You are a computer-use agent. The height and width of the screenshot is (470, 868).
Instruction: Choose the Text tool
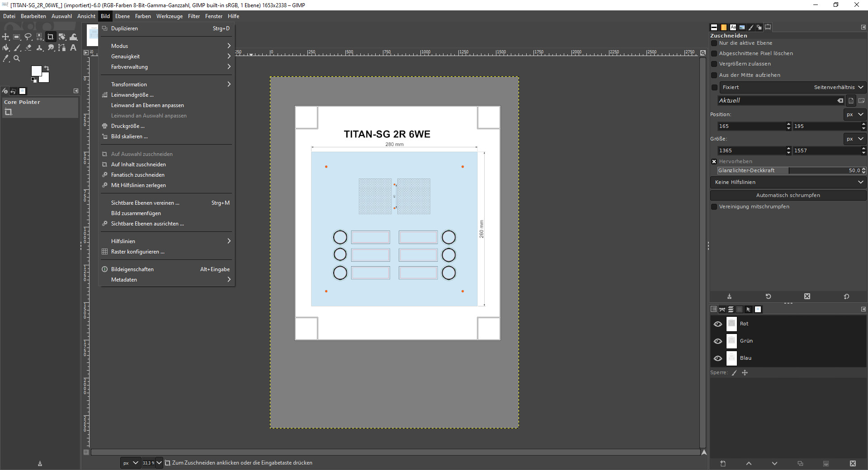click(73, 48)
